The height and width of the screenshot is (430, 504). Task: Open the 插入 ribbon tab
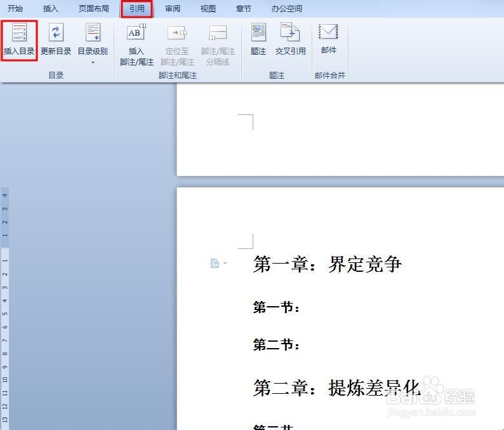pyautogui.click(x=51, y=9)
